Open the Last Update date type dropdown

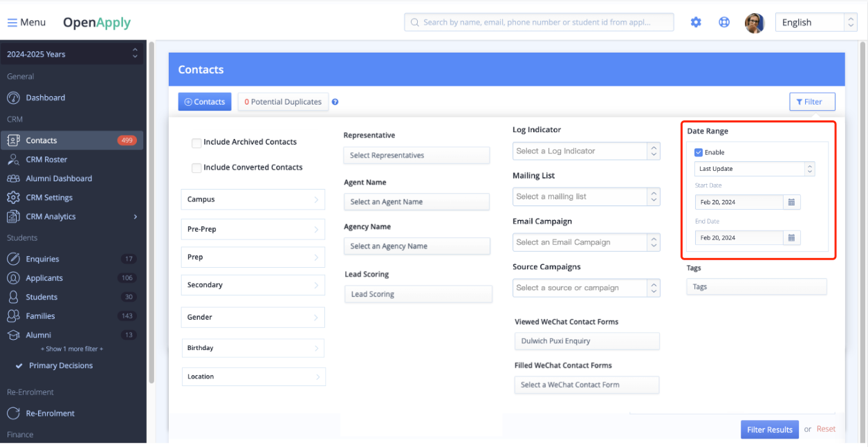(x=755, y=169)
